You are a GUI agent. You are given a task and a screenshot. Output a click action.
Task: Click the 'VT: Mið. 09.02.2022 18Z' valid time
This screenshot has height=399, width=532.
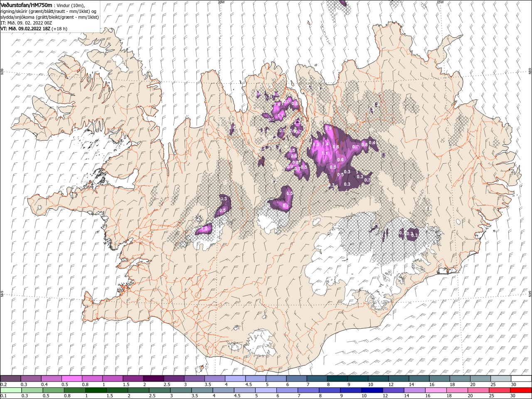pos(25,29)
